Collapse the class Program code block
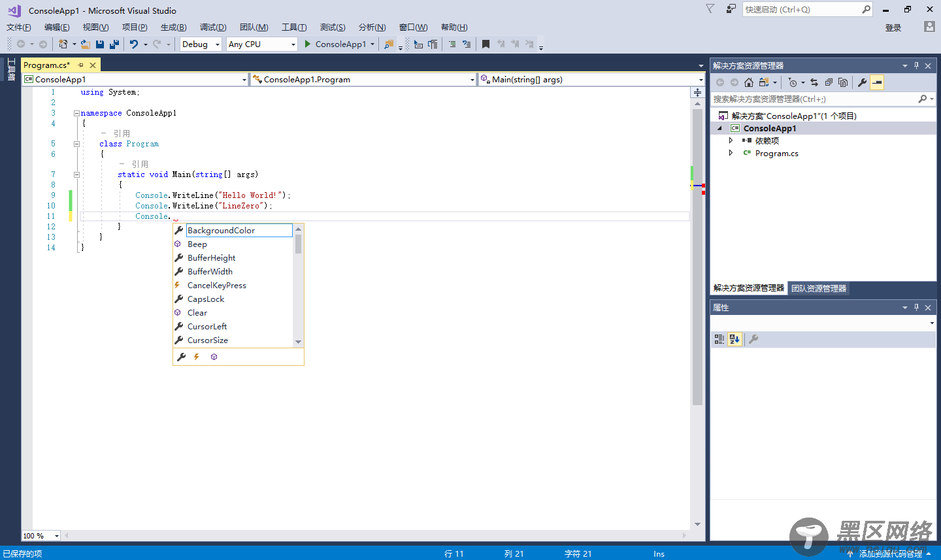This screenshot has height=560, width=941. 76,144
